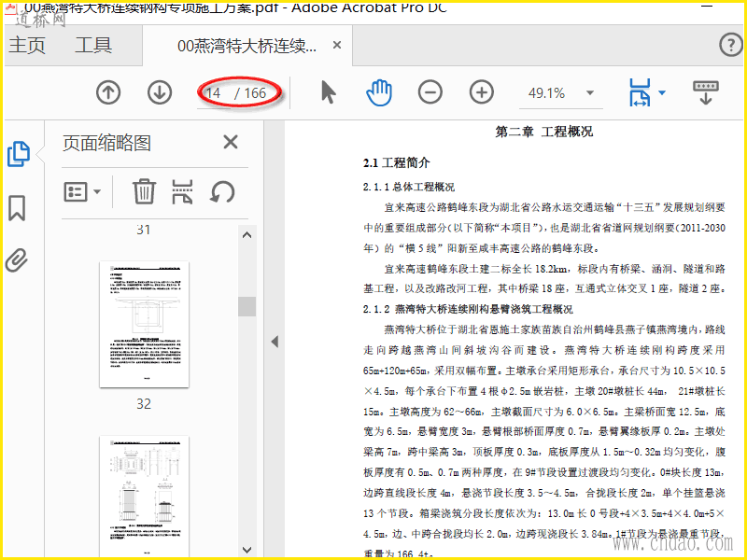747x560 pixels.
Task: Select page 32 thumbnail
Action: click(x=145, y=324)
